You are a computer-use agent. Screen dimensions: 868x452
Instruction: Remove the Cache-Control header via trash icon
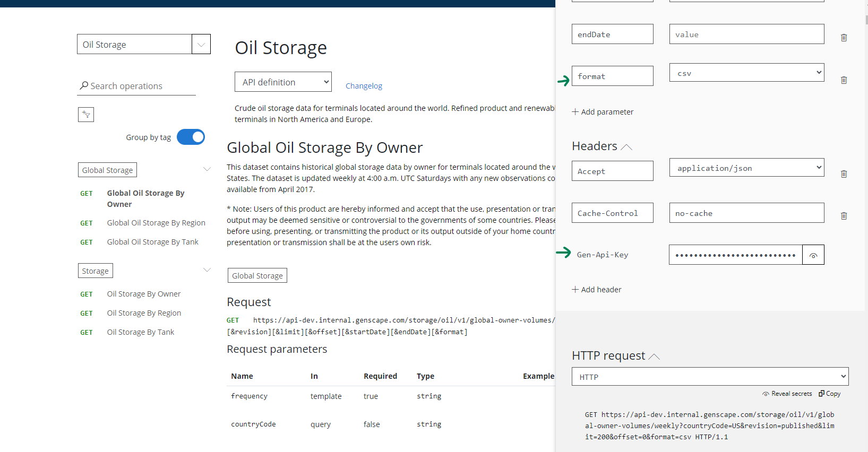[x=844, y=216]
